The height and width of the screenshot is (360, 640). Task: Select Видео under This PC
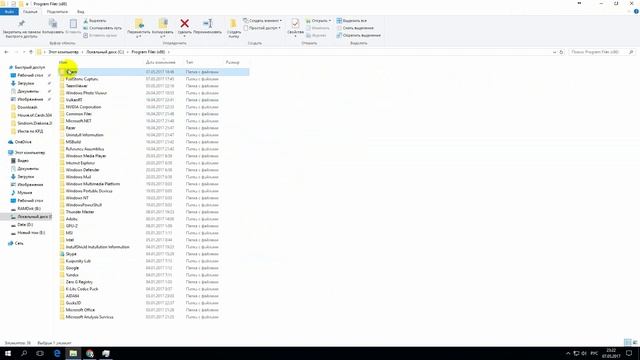pos(23,160)
